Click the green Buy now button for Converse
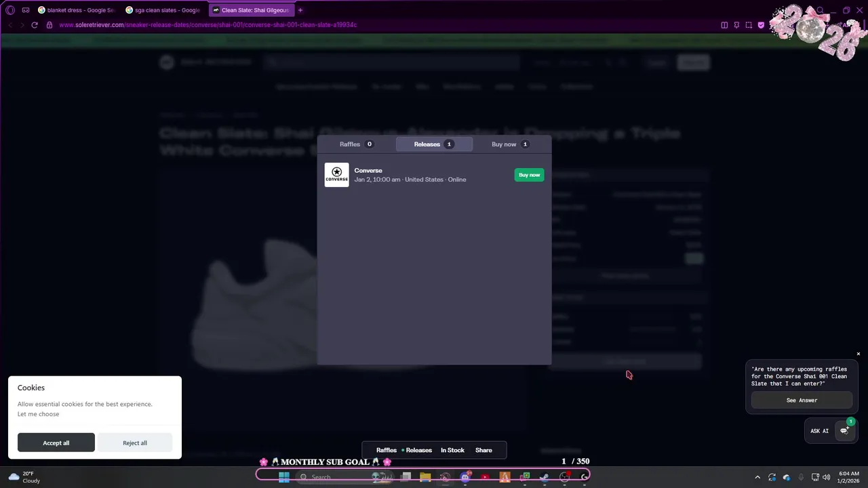 (529, 175)
